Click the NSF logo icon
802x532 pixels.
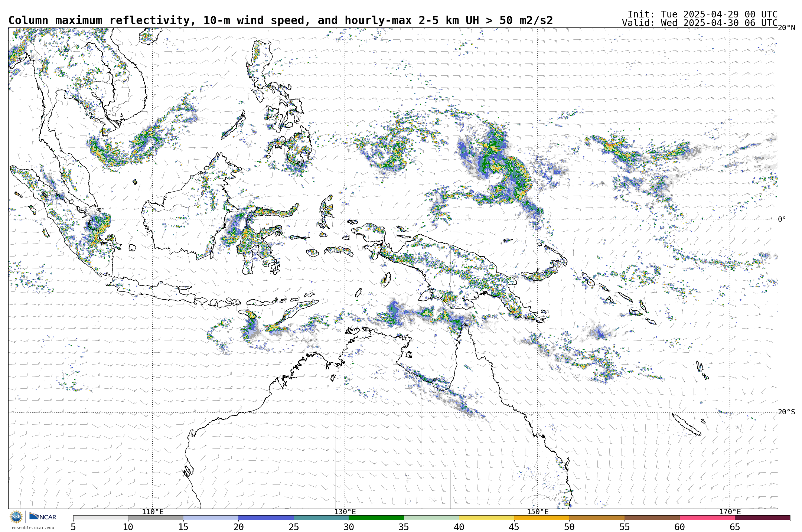pyautogui.click(x=16, y=516)
